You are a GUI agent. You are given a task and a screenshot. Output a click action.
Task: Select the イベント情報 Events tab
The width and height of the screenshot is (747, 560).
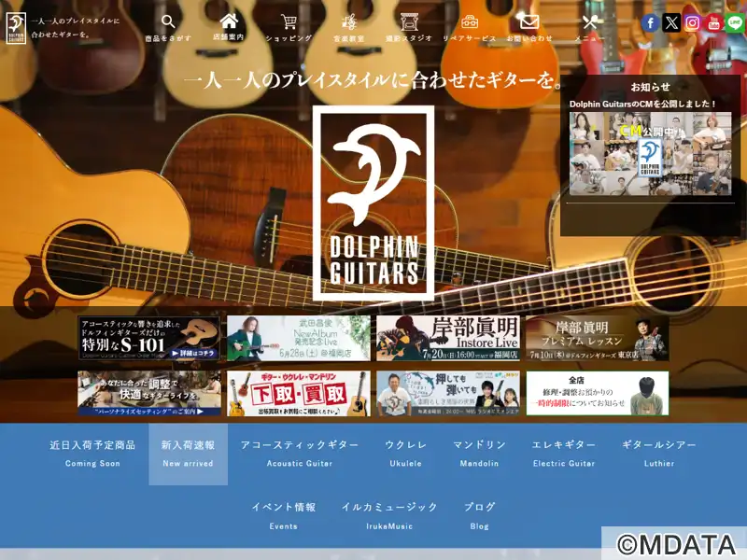click(284, 516)
